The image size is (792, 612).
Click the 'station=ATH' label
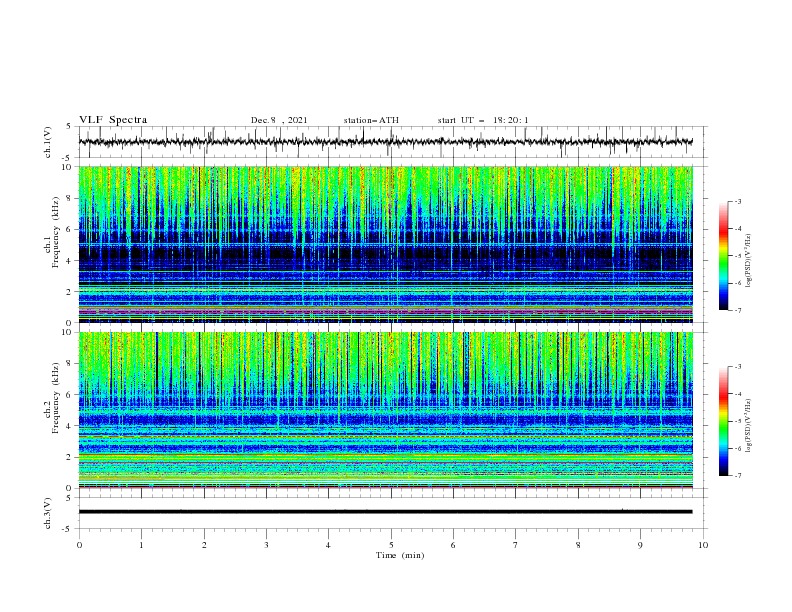pos(371,120)
